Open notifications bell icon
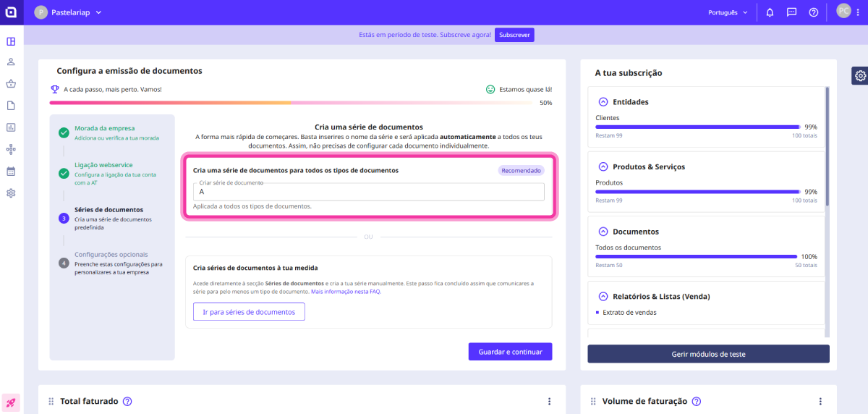The height and width of the screenshot is (414, 868). 770,12
